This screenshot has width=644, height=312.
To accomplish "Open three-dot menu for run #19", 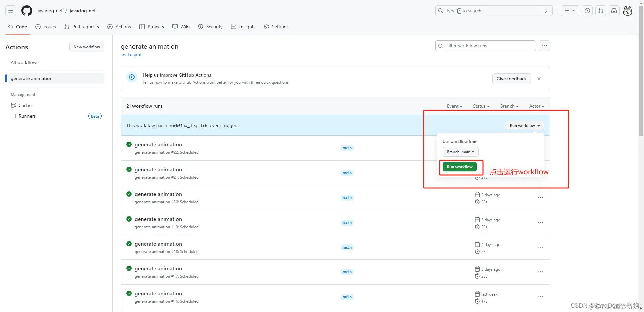I will [540, 223].
